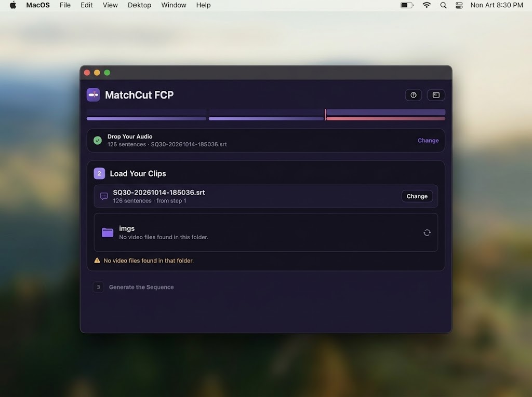Open the help question mark button
532x397 pixels.
tap(413, 95)
